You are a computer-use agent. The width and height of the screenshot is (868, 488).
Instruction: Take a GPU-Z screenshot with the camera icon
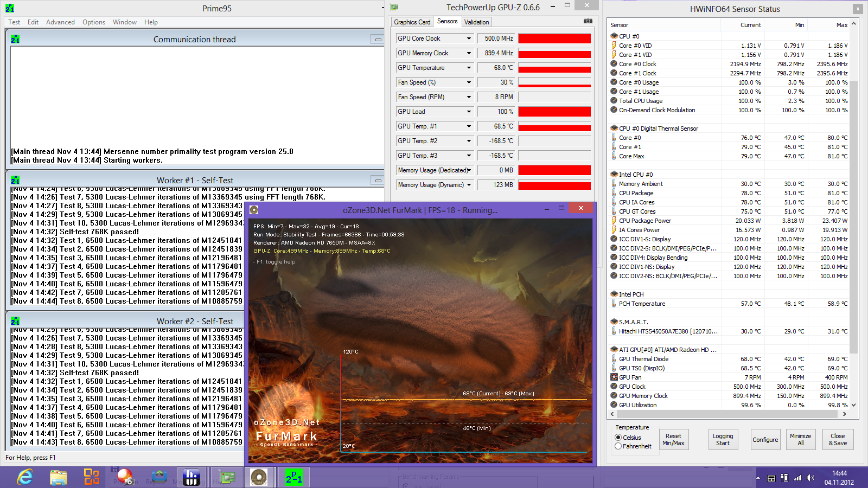pyautogui.click(x=588, y=21)
